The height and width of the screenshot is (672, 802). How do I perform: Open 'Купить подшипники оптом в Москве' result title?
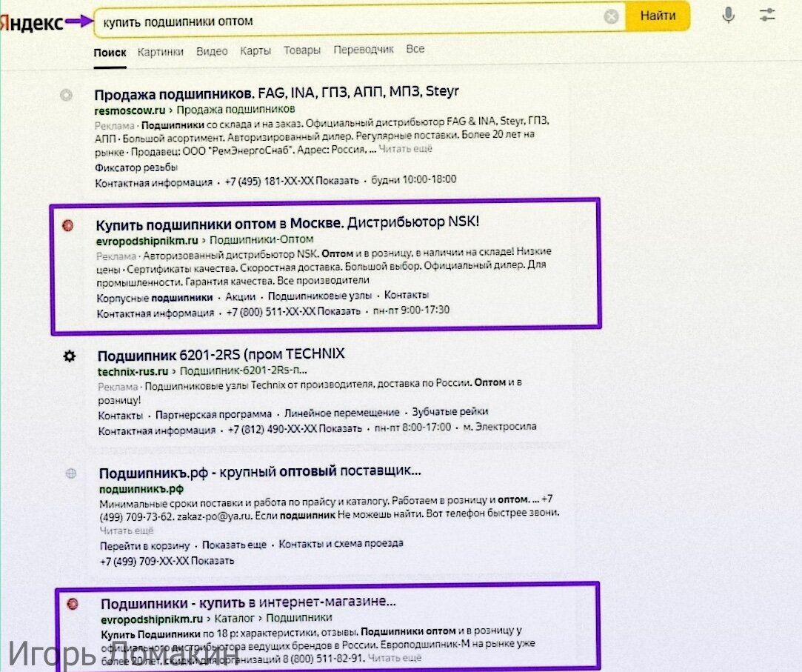pyautogui.click(x=287, y=224)
